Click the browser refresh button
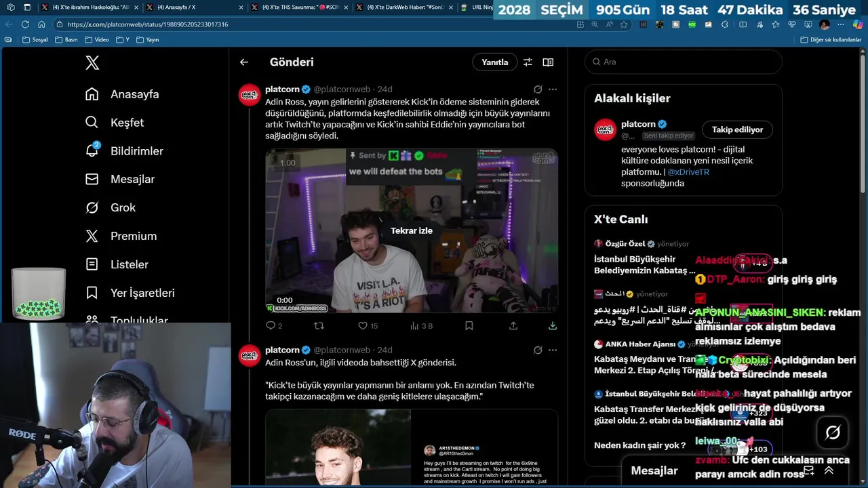The height and width of the screenshot is (488, 868). (x=25, y=24)
